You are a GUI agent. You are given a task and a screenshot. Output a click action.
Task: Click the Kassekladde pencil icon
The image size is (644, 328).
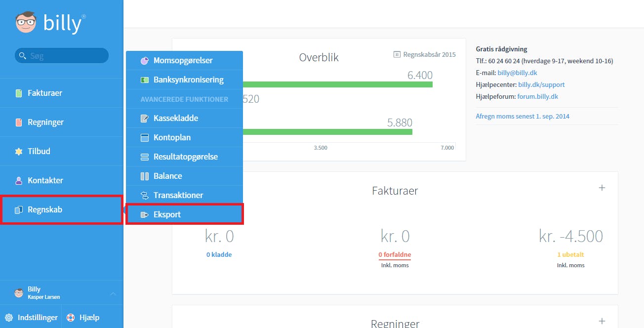[145, 119]
